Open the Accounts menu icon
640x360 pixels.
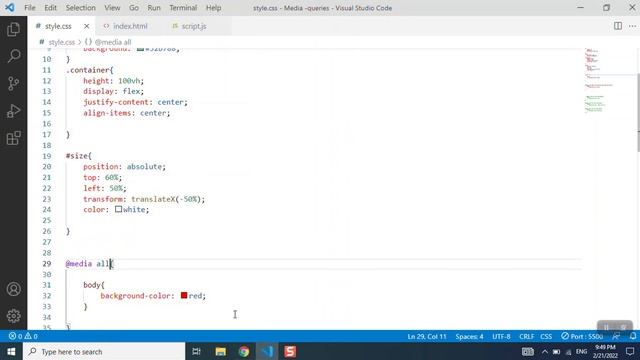pyautogui.click(x=13, y=289)
